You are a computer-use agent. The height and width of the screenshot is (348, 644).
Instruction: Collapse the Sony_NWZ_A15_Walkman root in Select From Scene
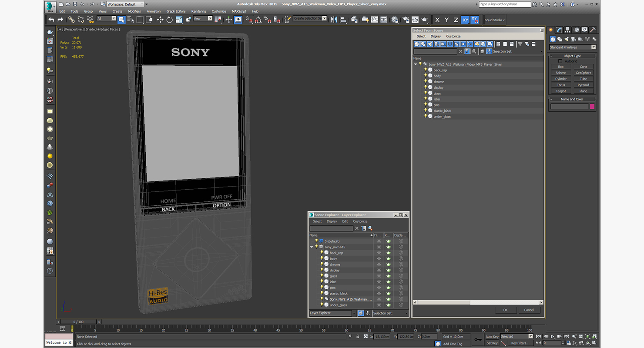click(416, 64)
